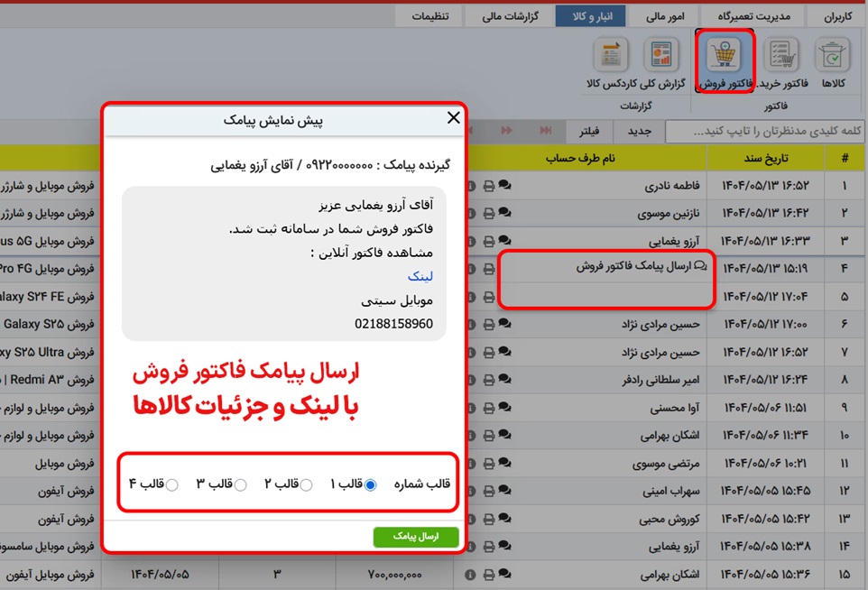868x590 pixels.
Task: Select template قالب ۳ for the SMS
Action: pyautogui.click(x=240, y=484)
